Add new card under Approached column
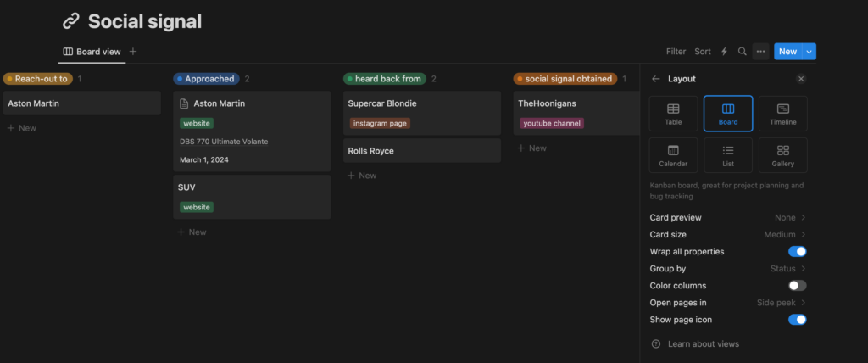Screen dimensions: 868x363 [192, 232]
